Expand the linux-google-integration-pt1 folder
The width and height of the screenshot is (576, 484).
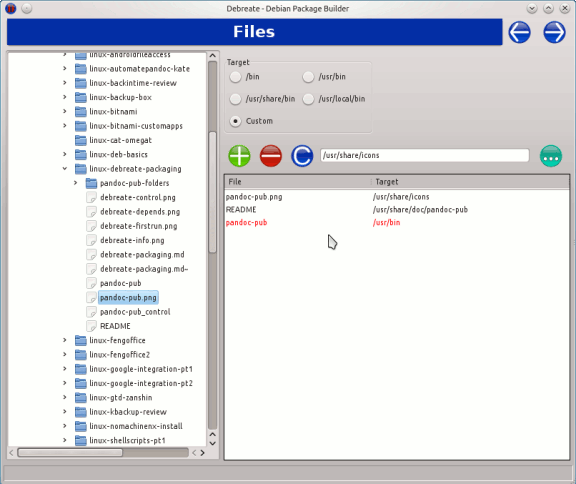click(65, 369)
